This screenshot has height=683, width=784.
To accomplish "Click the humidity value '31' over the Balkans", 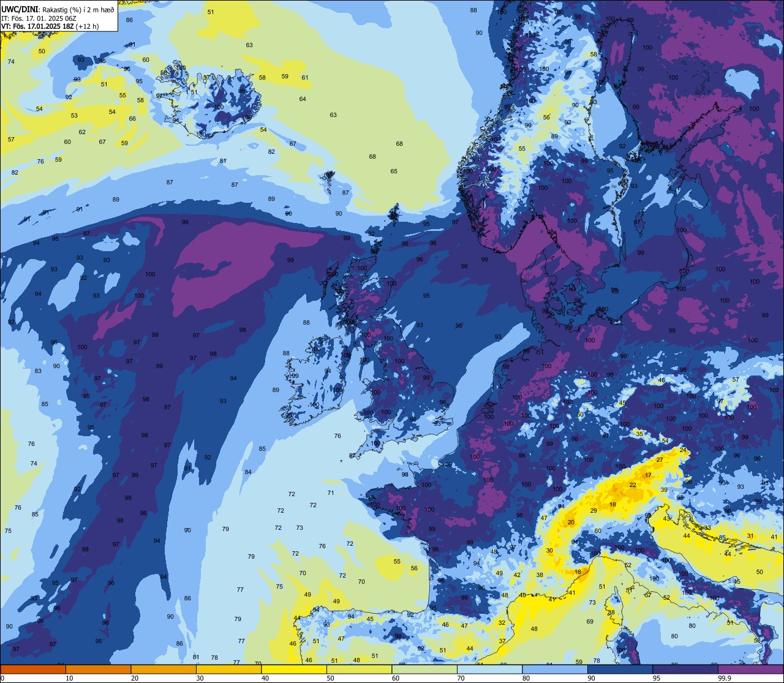I will (x=750, y=536).
